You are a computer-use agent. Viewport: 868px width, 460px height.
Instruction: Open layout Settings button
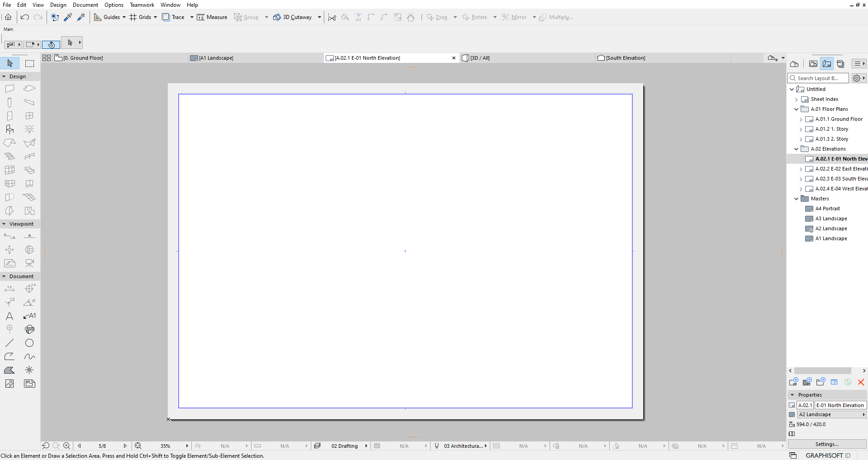pyautogui.click(x=827, y=444)
